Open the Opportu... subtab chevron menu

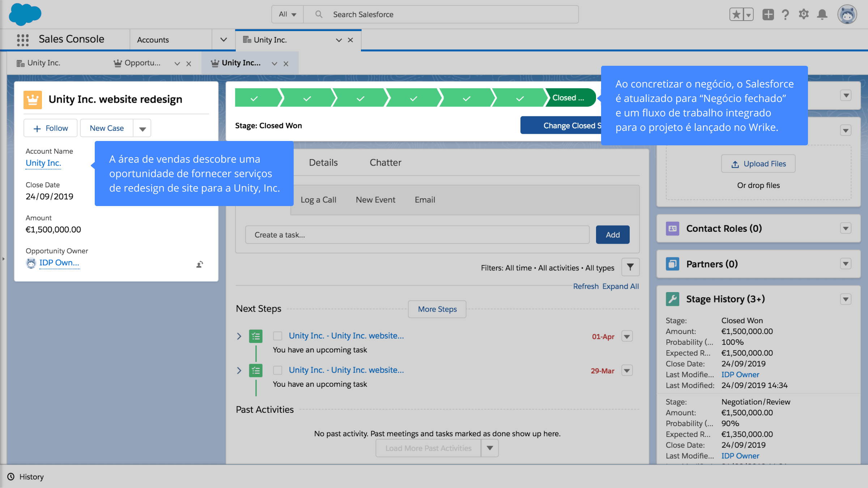point(177,64)
